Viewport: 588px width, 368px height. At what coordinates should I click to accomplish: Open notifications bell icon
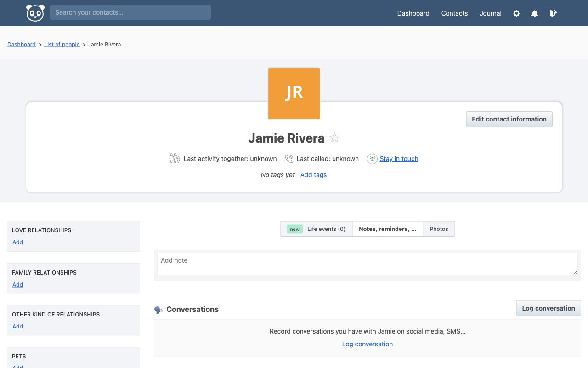click(x=535, y=13)
